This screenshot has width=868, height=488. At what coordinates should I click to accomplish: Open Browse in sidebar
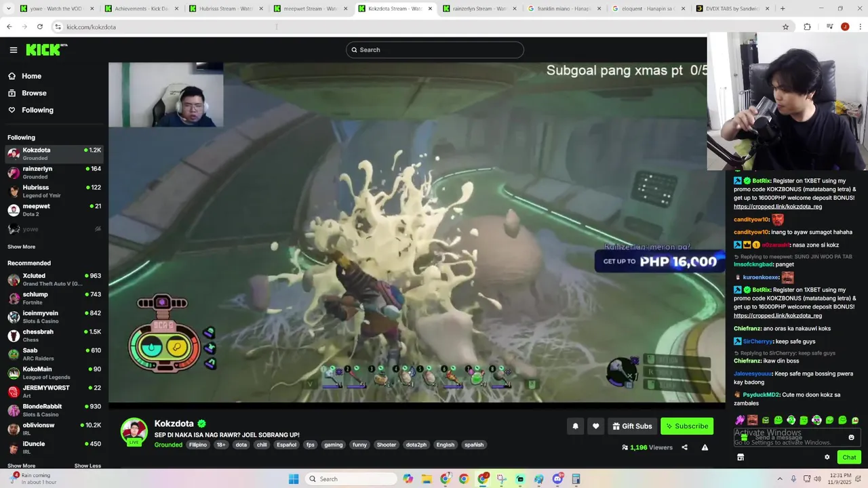34,93
